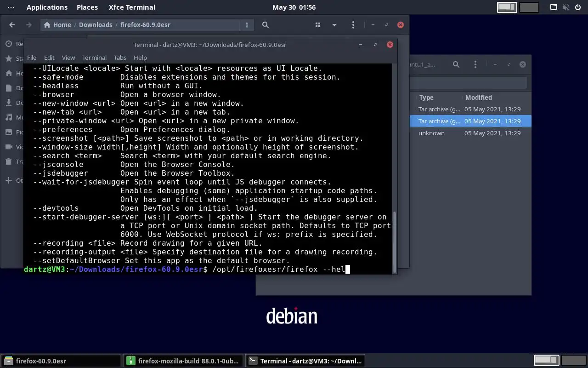Click the Music sidebar icon
Screen dimensions: 588x368
point(9,117)
